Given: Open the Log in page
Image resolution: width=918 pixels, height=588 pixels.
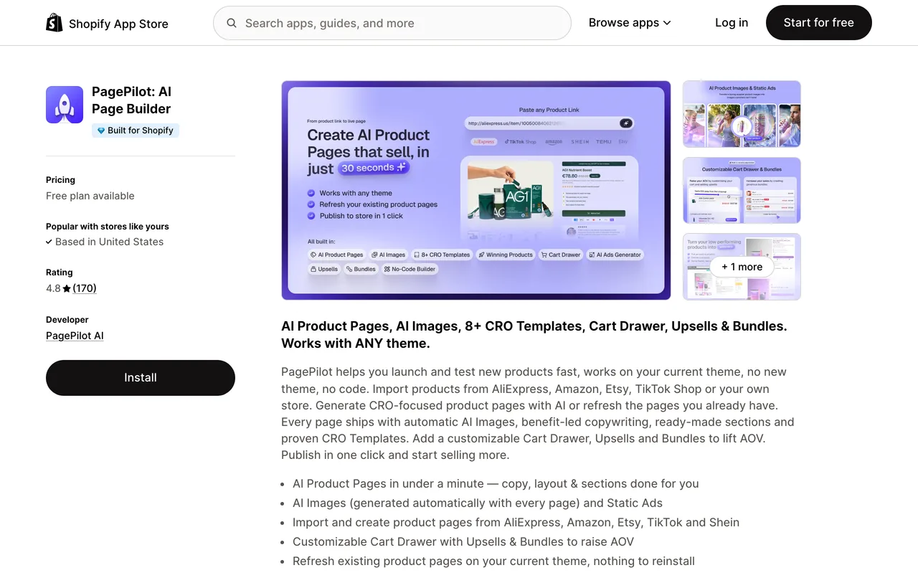Looking at the screenshot, I should click(x=732, y=23).
